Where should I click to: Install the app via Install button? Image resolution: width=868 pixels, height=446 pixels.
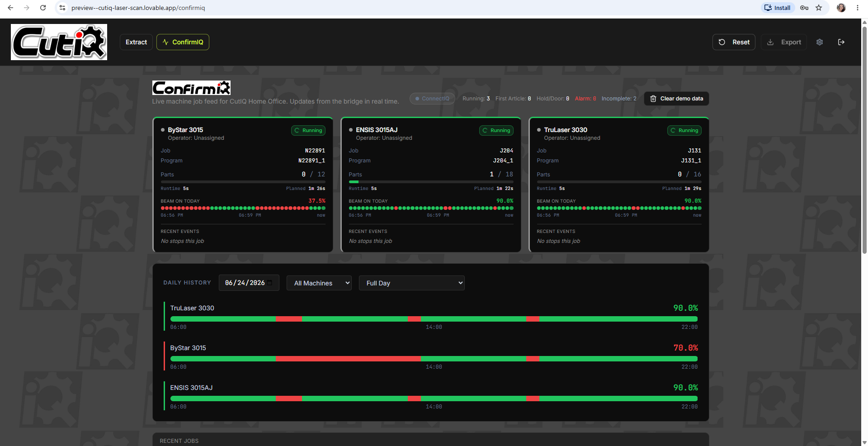point(778,8)
